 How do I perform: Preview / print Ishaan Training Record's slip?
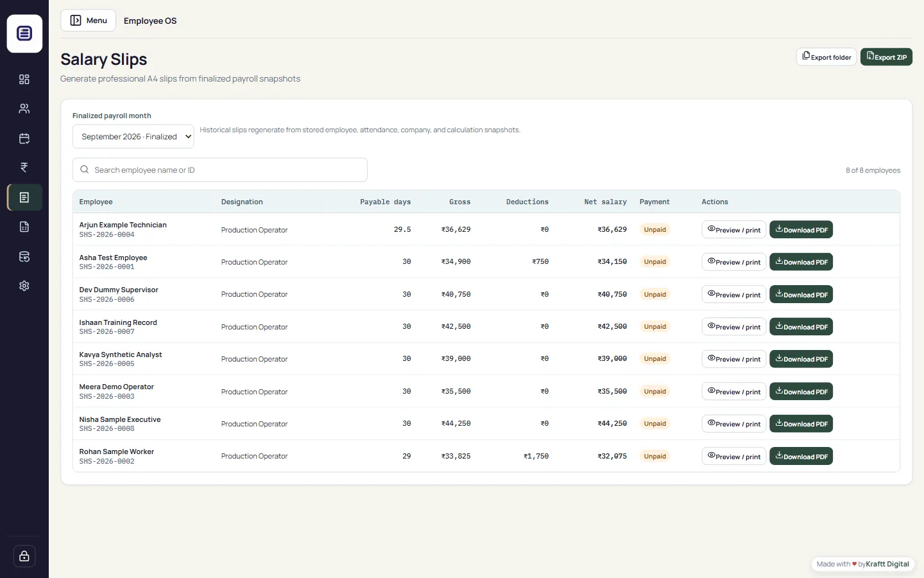click(x=734, y=327)
